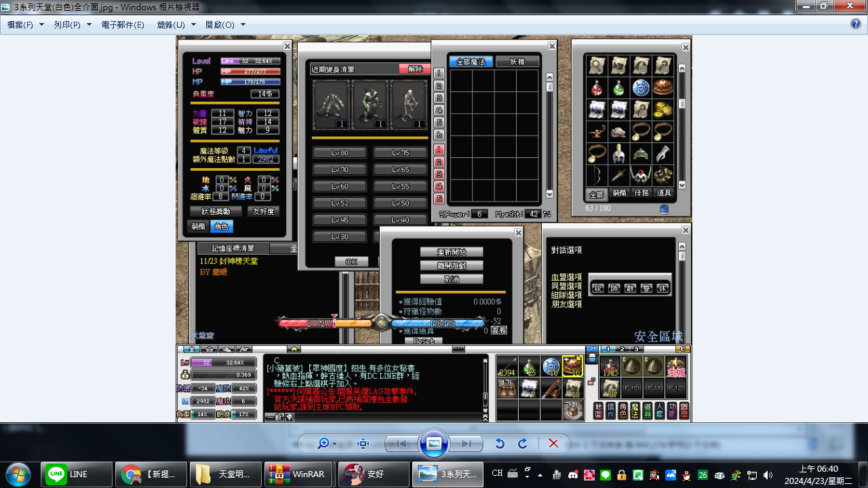Click the 電子郵件(E) menu item
The height and width of the screenshot is (488, 868).
click(123, 25)
